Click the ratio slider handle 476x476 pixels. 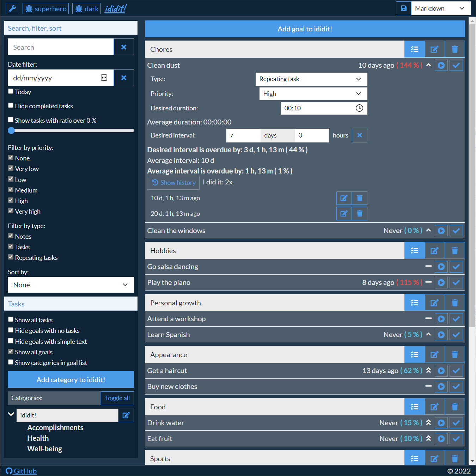(x=11, y=130)
